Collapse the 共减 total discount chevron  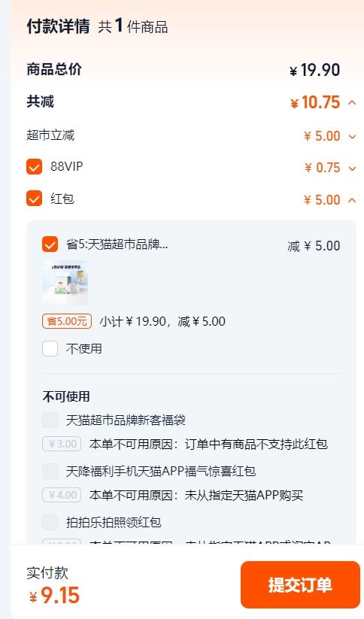pyautogui.click(x=352, y=103)
